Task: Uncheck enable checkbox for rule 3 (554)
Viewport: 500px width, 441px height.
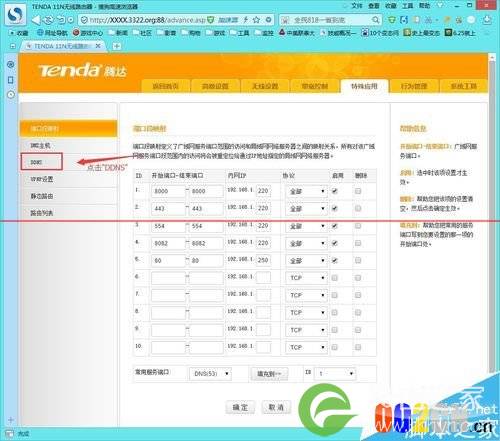Action: (x=335, y=226)
